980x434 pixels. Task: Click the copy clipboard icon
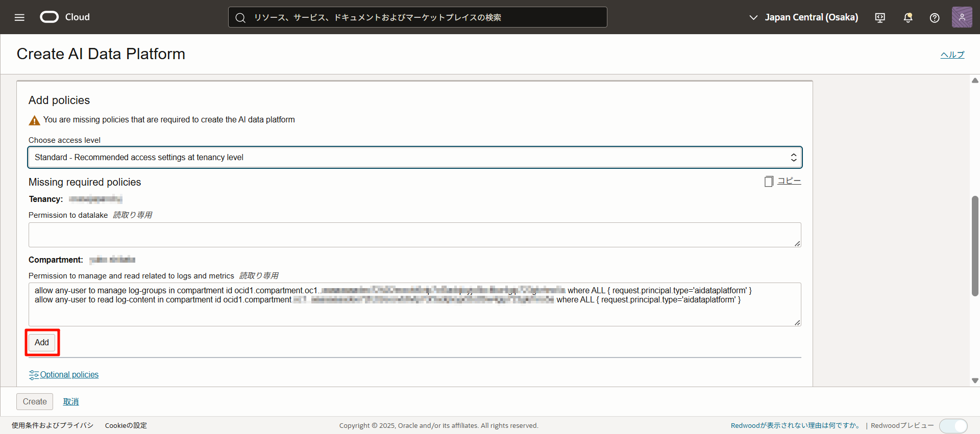click(769, 181)
